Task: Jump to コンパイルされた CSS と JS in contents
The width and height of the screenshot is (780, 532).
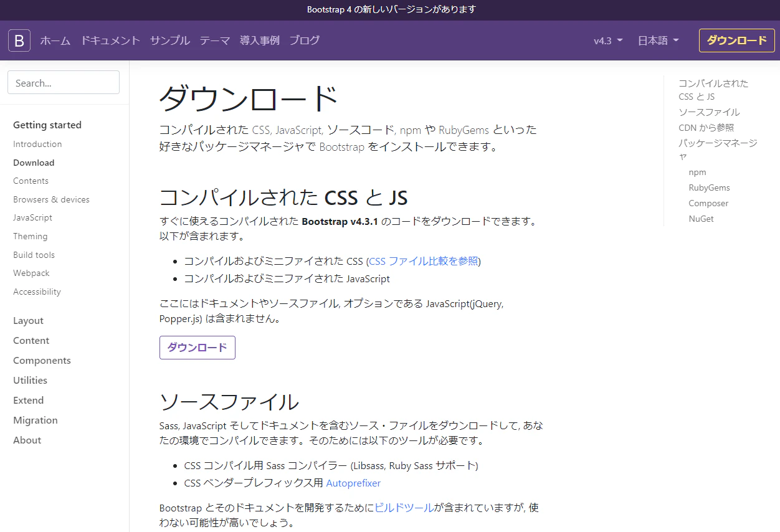Action: coord(713,90)
